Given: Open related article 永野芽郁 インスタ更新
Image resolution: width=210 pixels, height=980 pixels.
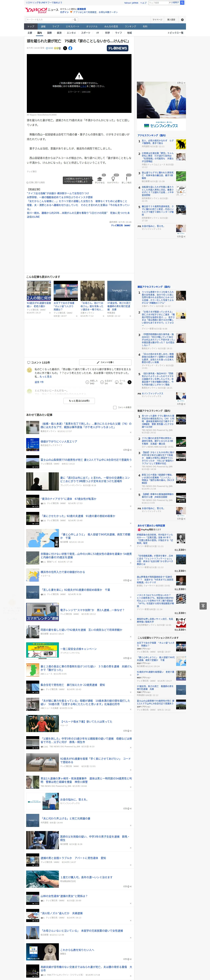Looking at the screenshot, I should (60, 197).
